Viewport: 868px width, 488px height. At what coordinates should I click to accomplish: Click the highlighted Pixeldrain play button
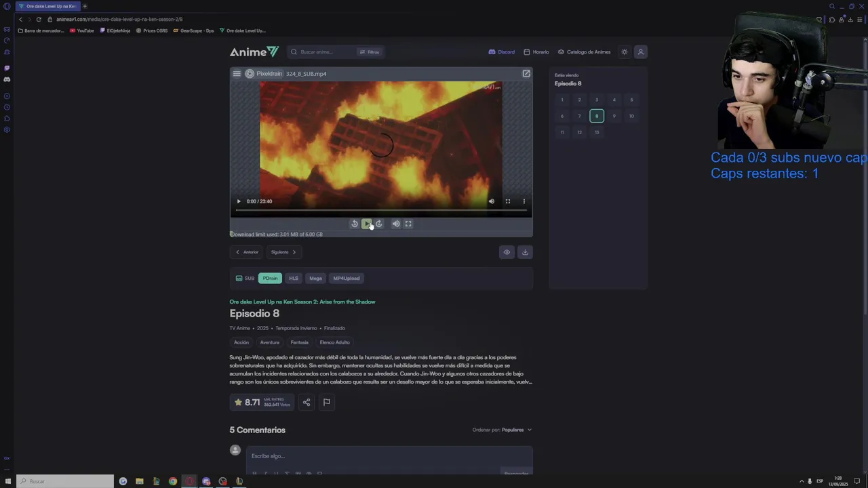click(x=367, y=224)
